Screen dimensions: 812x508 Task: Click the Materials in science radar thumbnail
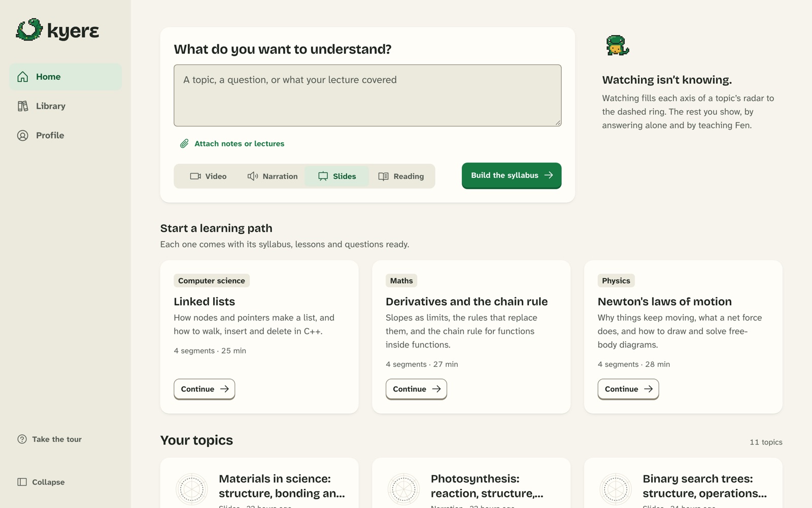pos(192,489)
